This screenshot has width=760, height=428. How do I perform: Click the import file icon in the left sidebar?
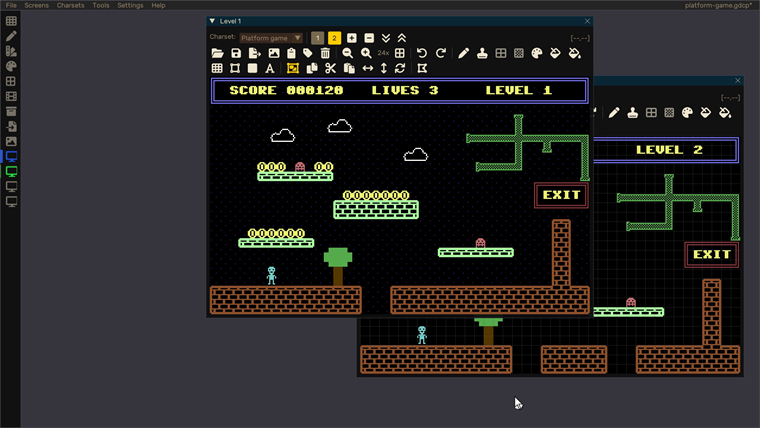[x=11, y=126]
